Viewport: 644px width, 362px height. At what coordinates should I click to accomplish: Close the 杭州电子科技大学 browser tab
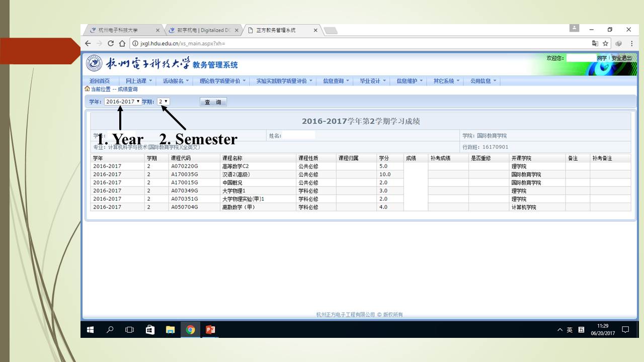coord(157,30)
